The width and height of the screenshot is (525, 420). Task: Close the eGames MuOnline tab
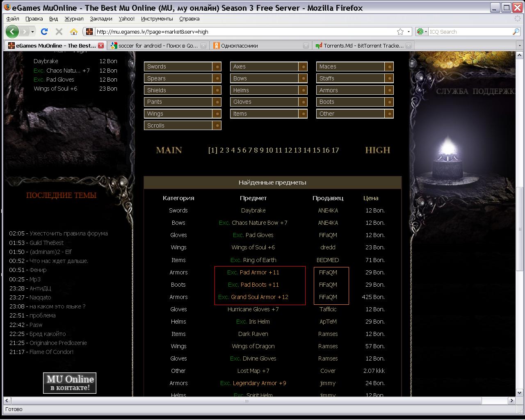click(x=101, y=46)
